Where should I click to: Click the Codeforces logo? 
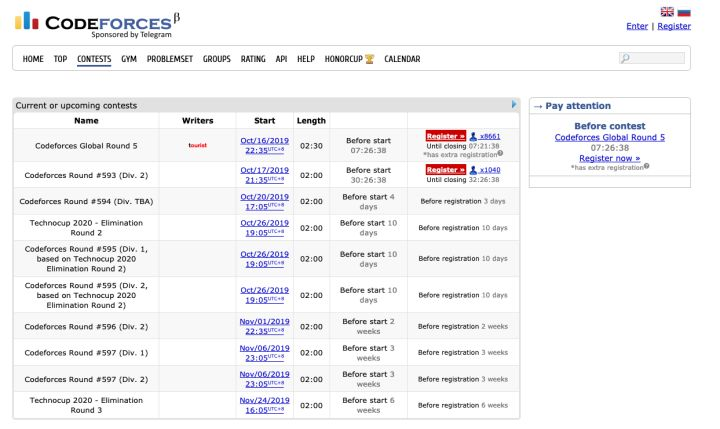point(97,24)
